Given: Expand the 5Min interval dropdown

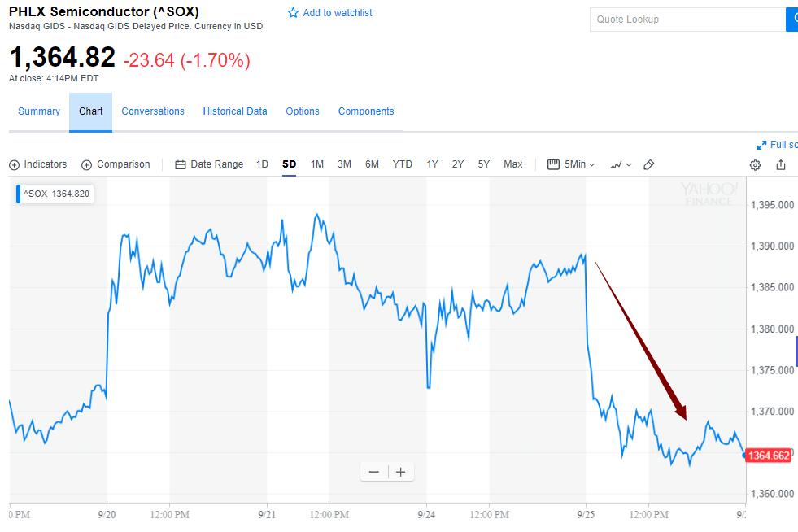Looking at the screenshot, I should click(571, 164).
